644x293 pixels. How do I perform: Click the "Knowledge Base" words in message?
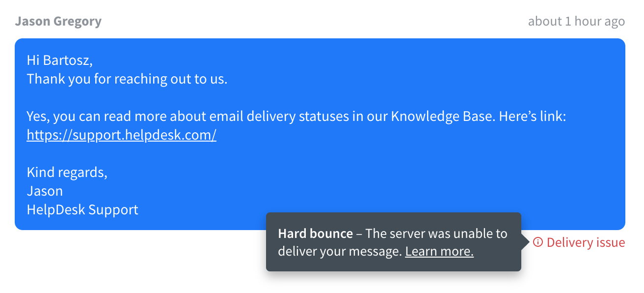tap(443, 117)
